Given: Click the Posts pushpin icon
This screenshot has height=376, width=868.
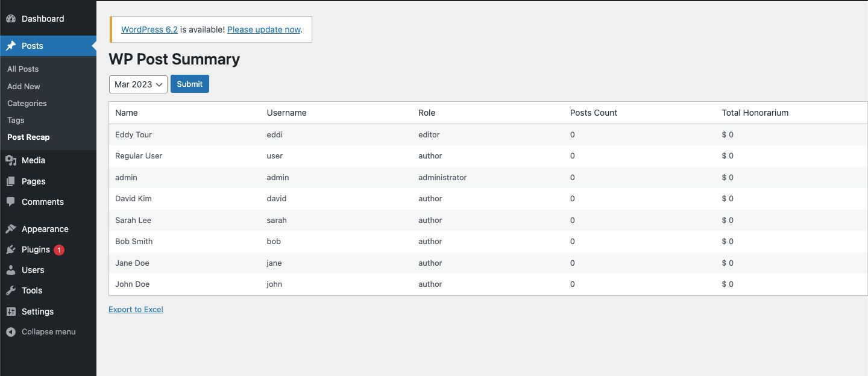Looking at the screenshot, I should tap(11, 46).
